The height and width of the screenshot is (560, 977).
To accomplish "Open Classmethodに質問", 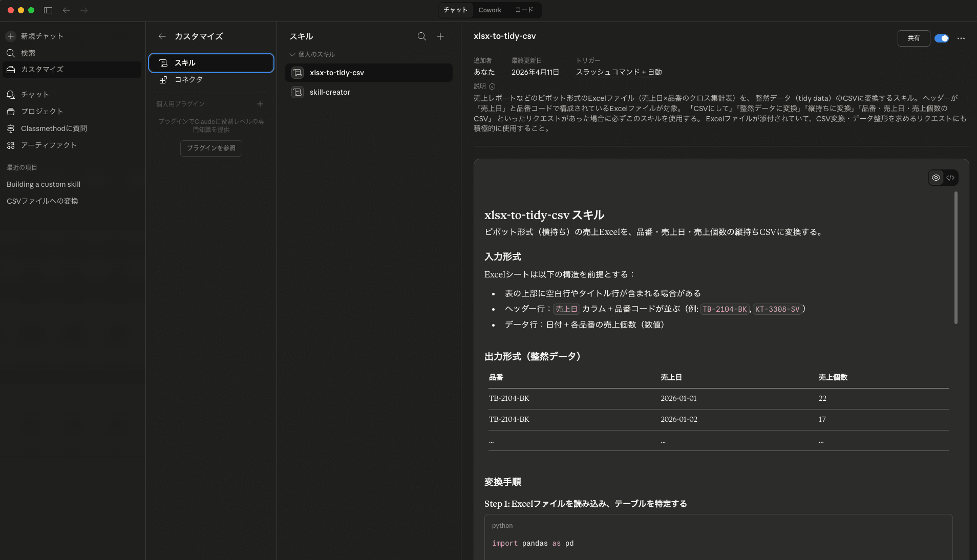I will [54, 128].
